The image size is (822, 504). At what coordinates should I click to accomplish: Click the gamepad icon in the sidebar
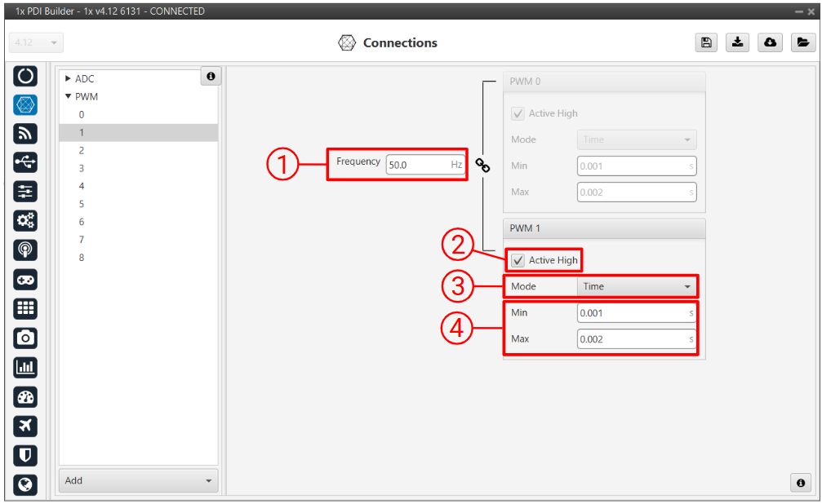[26, 280]
